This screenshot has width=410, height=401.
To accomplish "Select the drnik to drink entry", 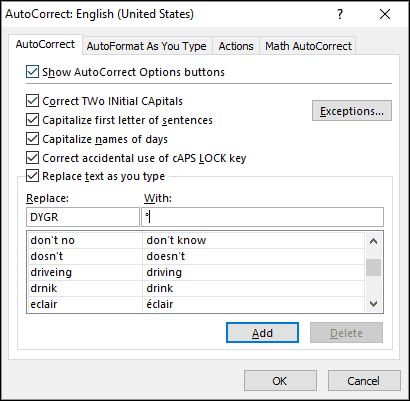I will 195,288.
